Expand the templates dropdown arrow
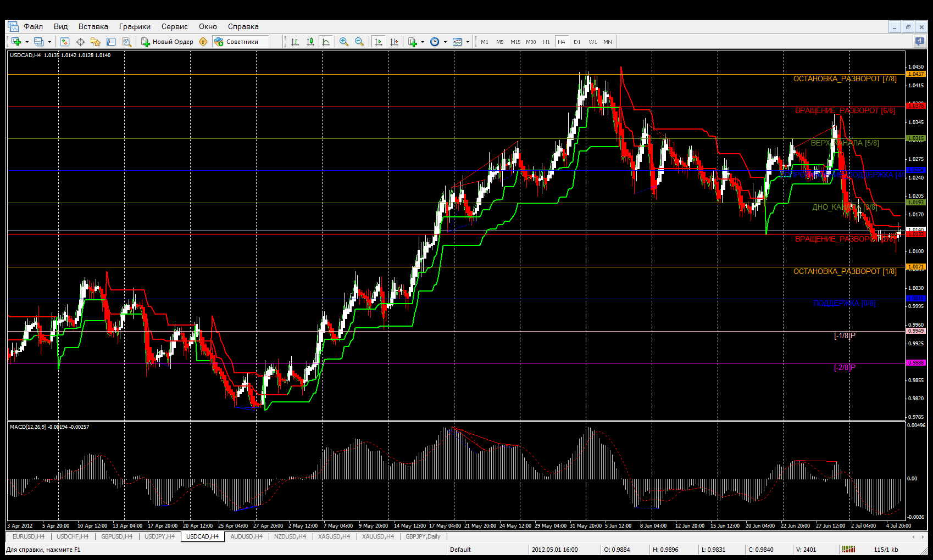Screen dimensions: 933x560 point(468,42)
